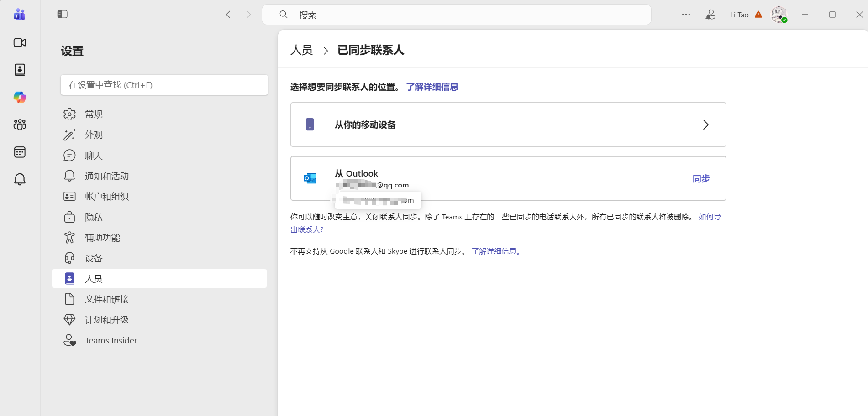Click the orange warning triangle icon
This screenshot has width=868, height=416.
click(x=758, y=15)
